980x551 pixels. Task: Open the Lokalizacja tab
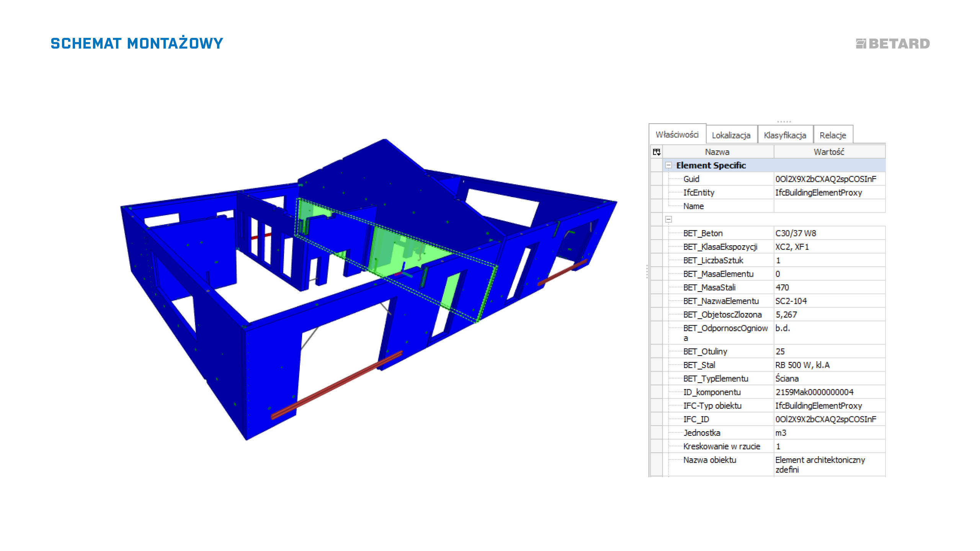pos(731,135)
